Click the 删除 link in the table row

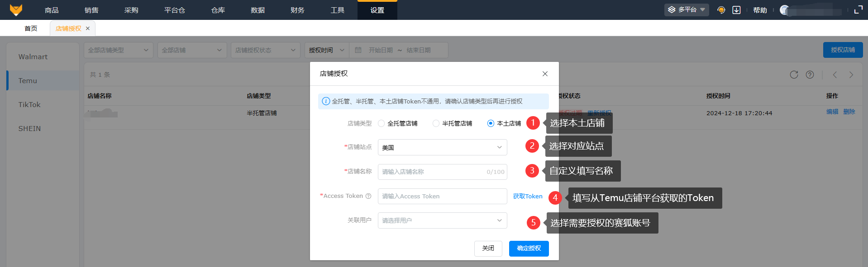tap(849, 112)
